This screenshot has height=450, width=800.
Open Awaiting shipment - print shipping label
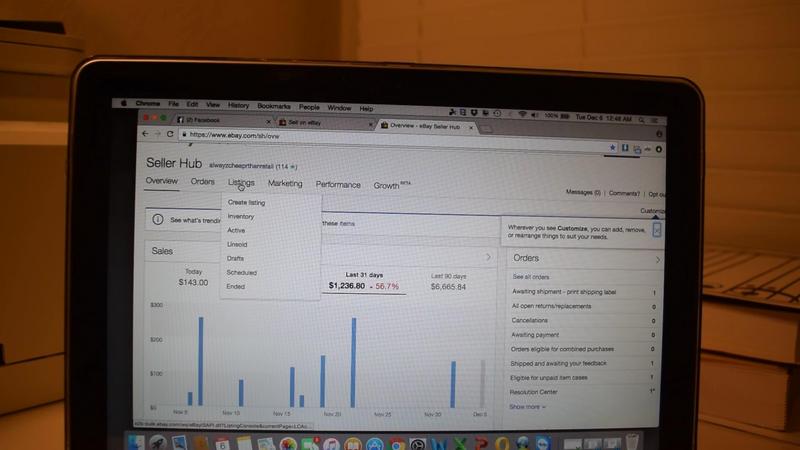(x=564, y=292)
